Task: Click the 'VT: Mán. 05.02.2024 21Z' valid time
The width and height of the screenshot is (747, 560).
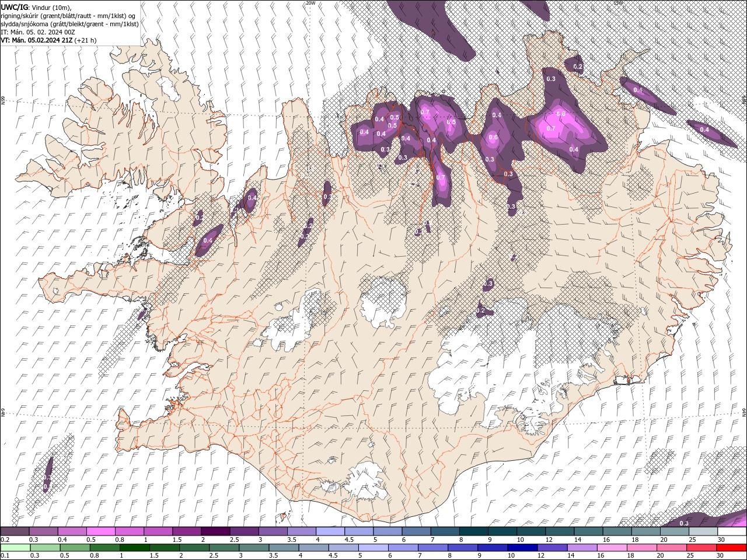Action: coord(37,40)
